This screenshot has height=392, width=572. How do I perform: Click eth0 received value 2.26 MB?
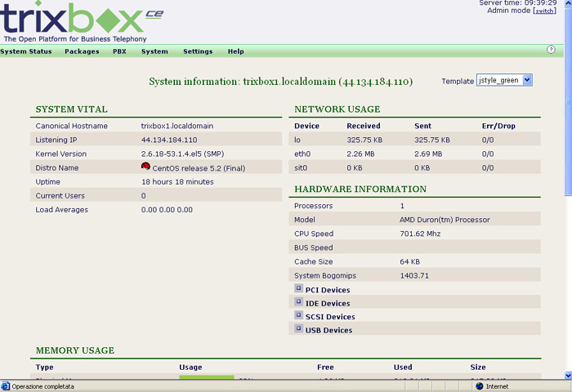tap(360, 154)
